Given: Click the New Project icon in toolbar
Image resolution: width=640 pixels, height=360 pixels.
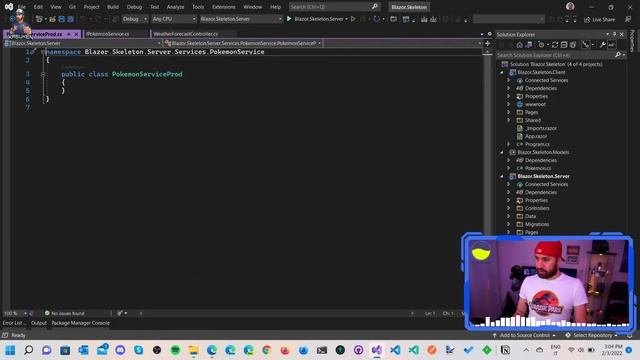Looking at the screenshot, I should coord(39,19).
